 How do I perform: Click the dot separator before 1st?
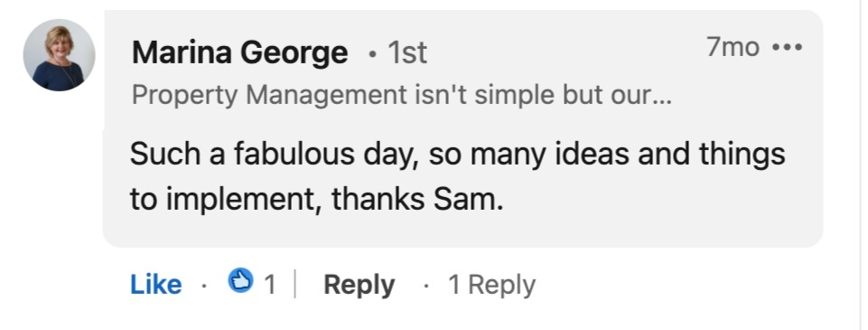click(373, 54)
